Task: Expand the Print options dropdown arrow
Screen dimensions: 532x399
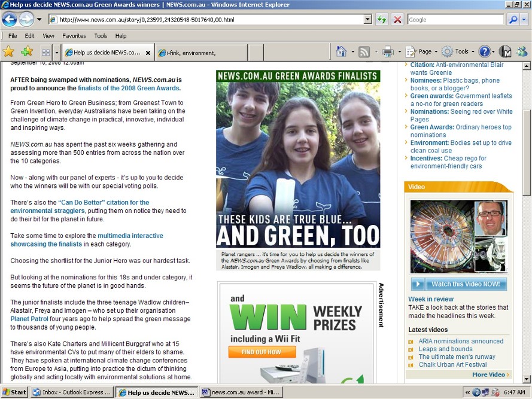Action: pyautogui.click(x=399, y=51)
